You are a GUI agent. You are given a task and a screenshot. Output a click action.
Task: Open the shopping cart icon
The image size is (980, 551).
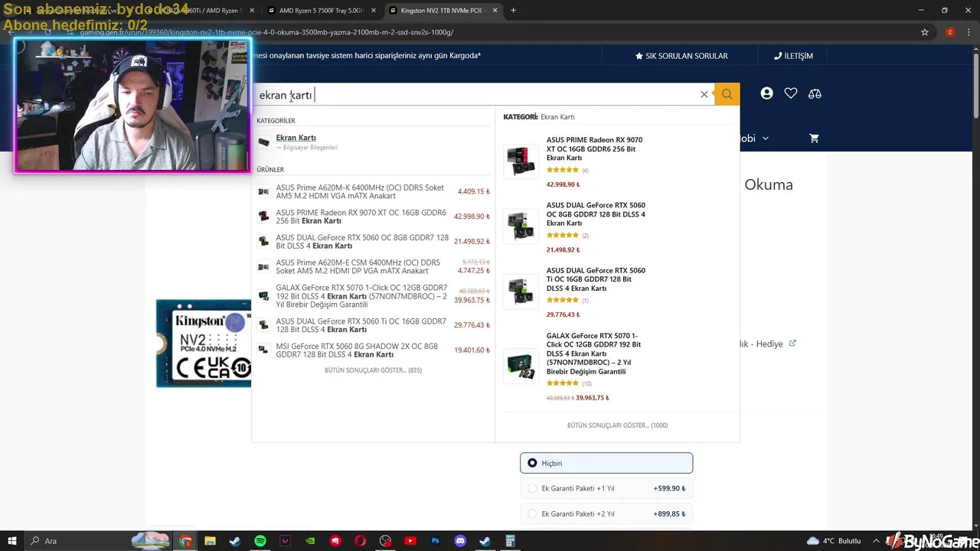point(814,139)
